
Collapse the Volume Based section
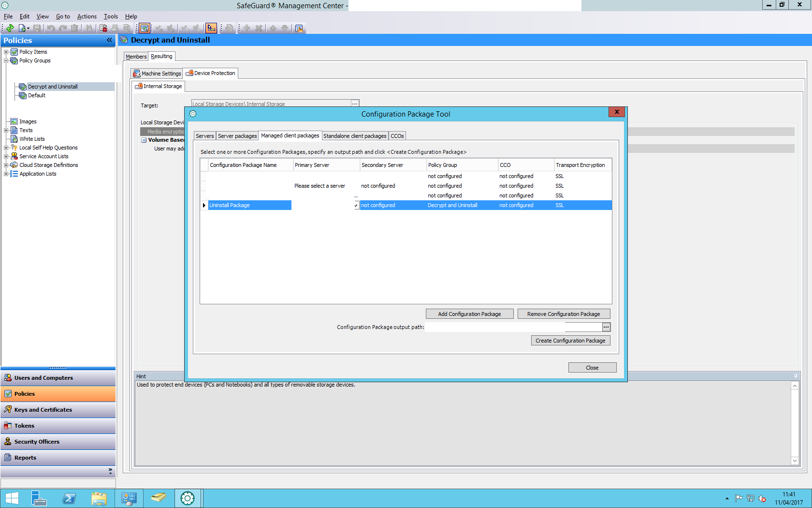coord(144,140)
